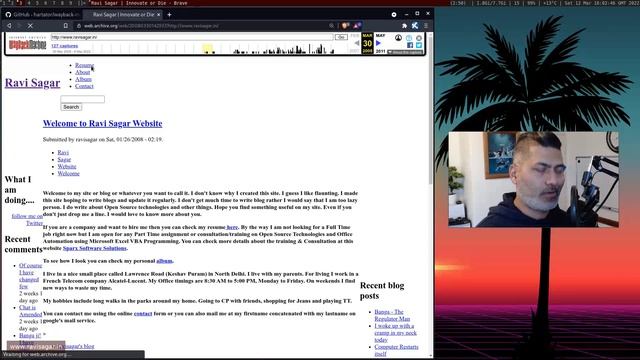This screenshot has height=360, width=640.
Task: Click the webcam video overlay
Action: pyautogui.click(x=533, y=179)
